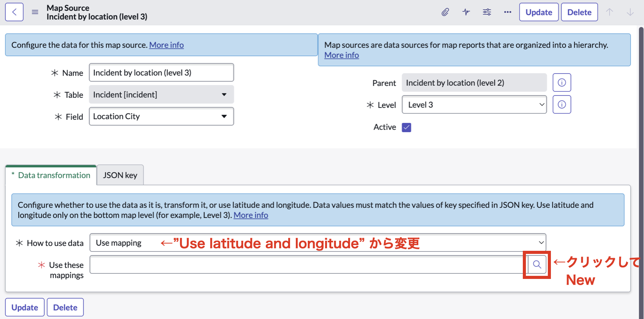Click the 'Active' label

(385, 127)
